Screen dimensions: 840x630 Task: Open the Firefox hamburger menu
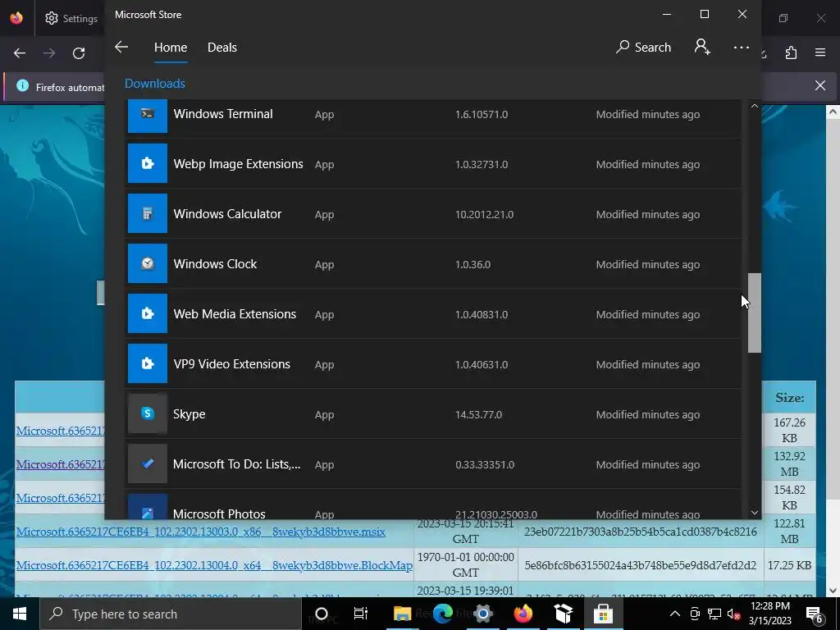tap(820, 52)
